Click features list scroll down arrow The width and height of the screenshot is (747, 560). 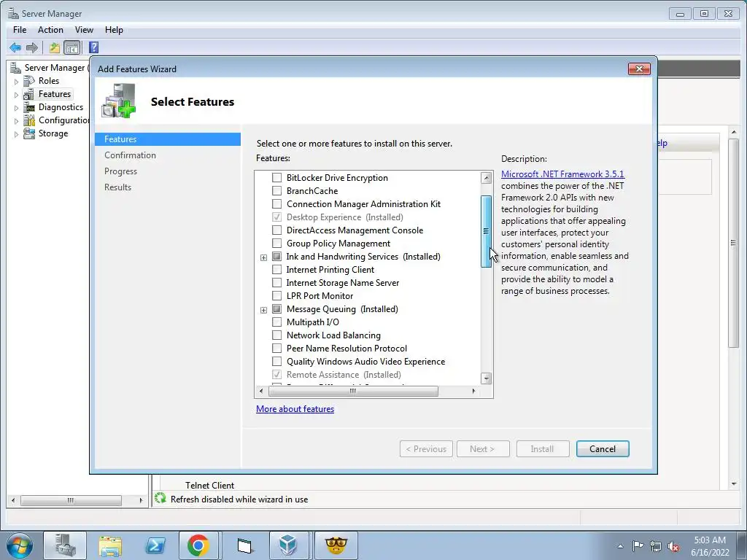click(x=486, y=378)
